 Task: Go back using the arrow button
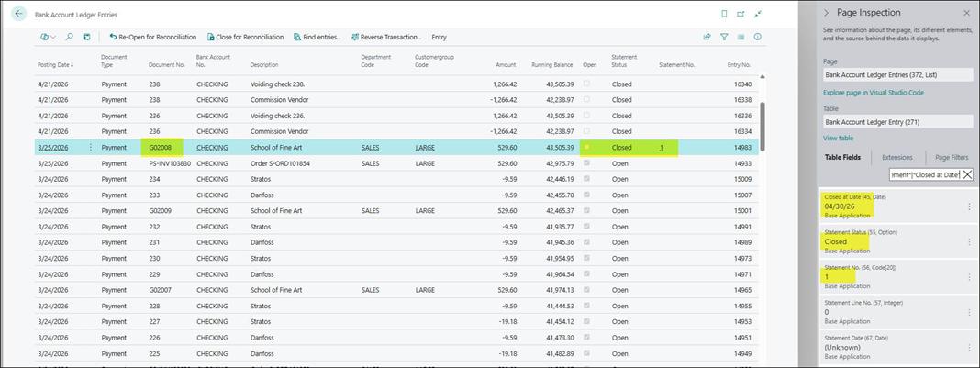pyautogui.click(x=19, y=14)
